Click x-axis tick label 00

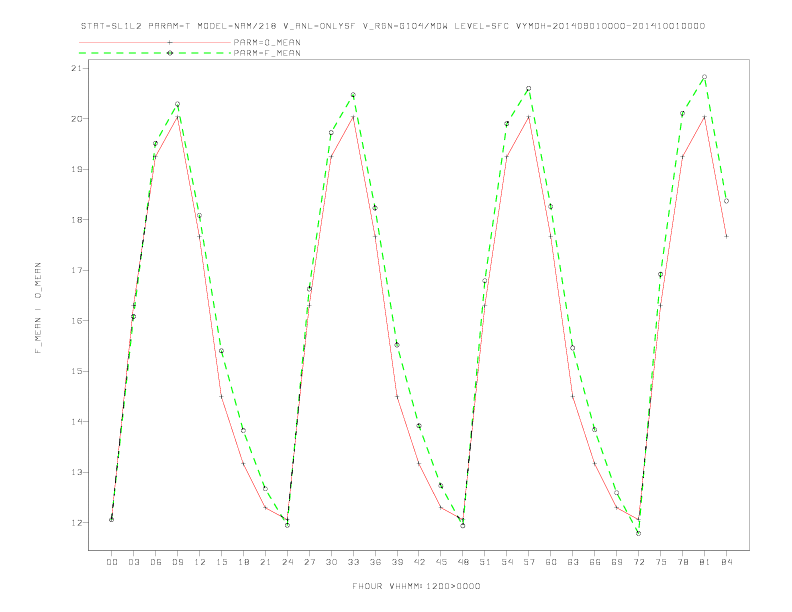(x=112, y=562)
